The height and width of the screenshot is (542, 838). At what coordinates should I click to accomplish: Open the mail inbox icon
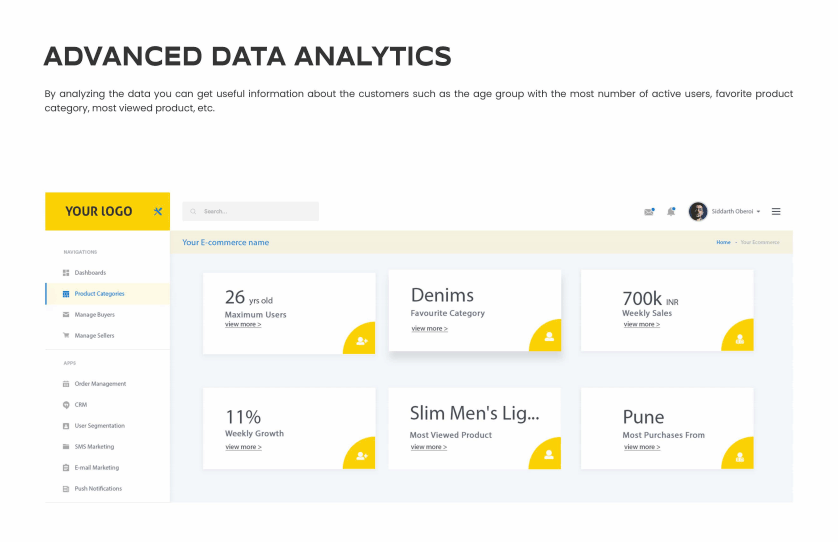pos(649,211)
